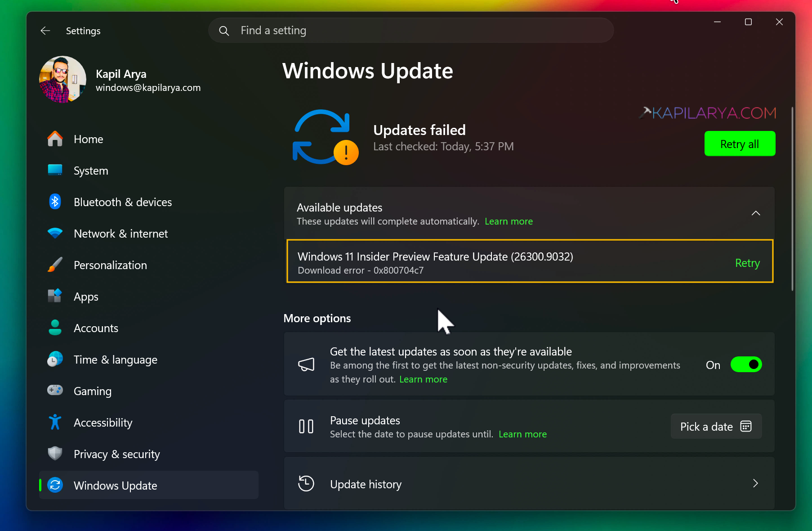Click the Windows Update sync icon in the sidebar
This screenshot has height=531, width=812.
[x=55, y=485]
